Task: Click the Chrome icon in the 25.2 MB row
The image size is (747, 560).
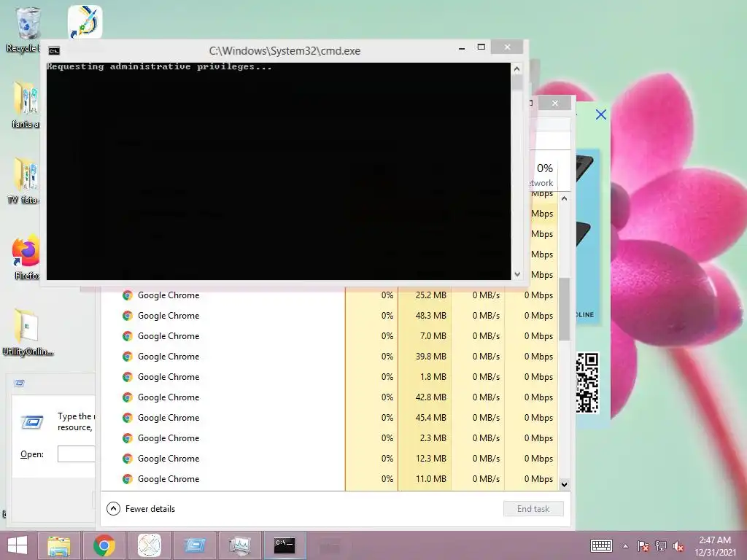Action: click(127, 295)
